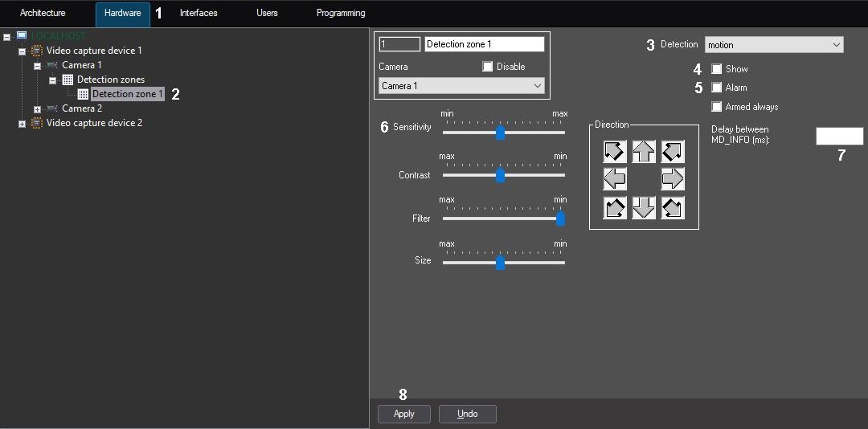The width and height of the screenshot is (868, 429).
Task: Enable the Show checkbox
Action: point(717,69)
